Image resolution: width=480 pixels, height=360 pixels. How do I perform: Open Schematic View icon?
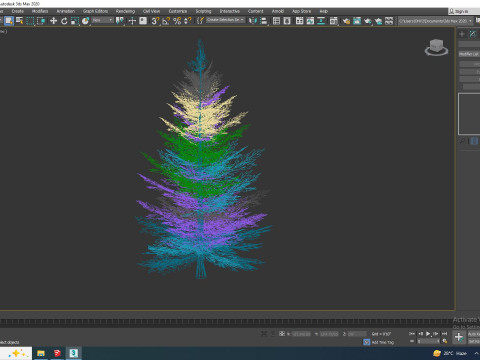tap(321, 21)
